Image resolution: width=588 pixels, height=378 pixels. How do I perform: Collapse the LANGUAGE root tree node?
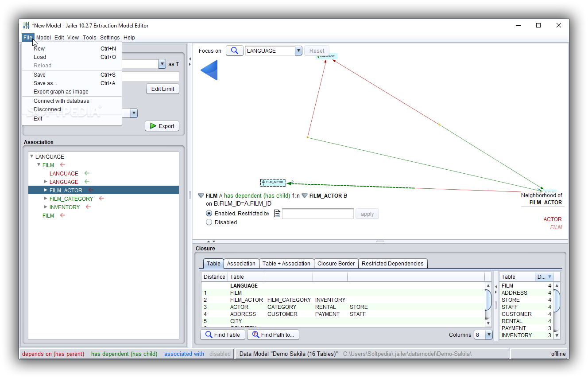[x=31, y=156]
